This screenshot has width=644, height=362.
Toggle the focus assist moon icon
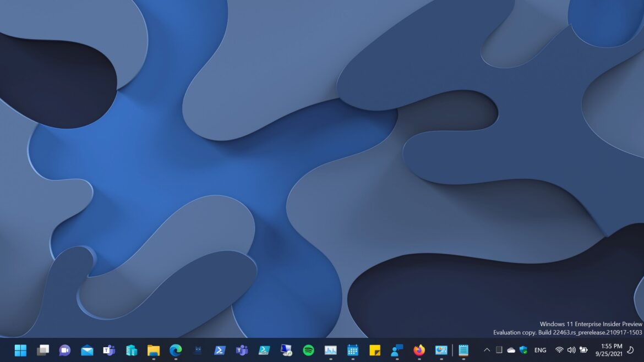click(631, 350)
